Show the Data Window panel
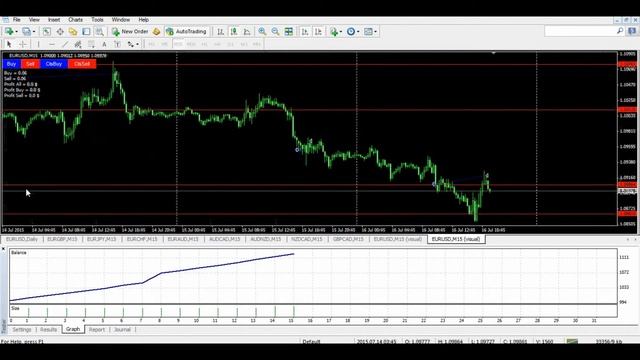 60,31
